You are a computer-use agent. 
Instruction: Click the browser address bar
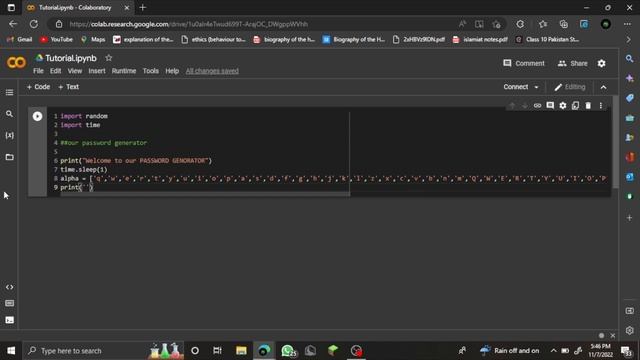(261, 24)
